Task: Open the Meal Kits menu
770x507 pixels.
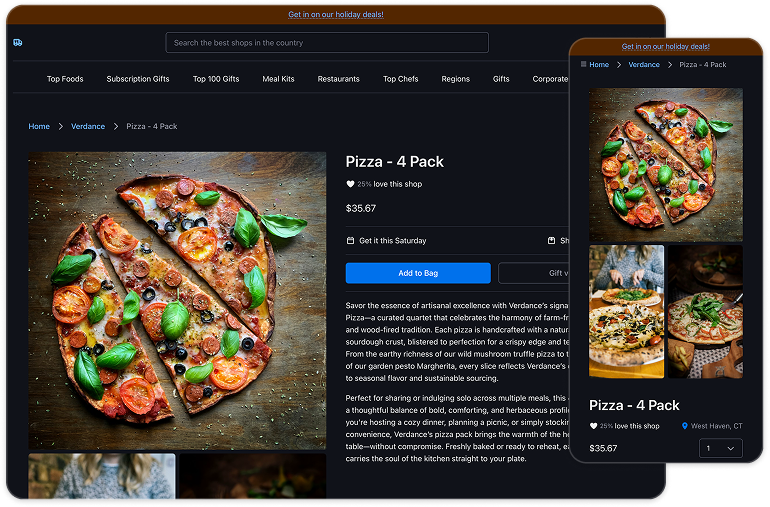Action: click(x=278, y=79)
